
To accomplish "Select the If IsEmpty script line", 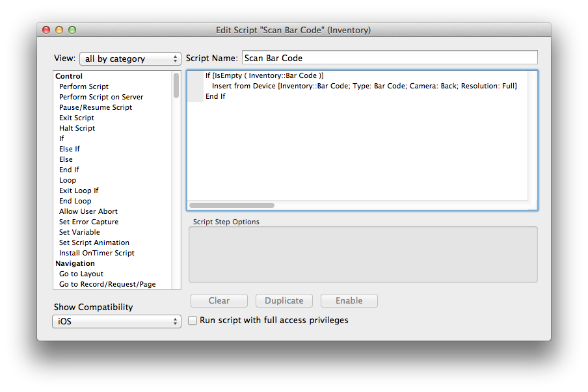I will pyautogui.click(x=264, y=75).
